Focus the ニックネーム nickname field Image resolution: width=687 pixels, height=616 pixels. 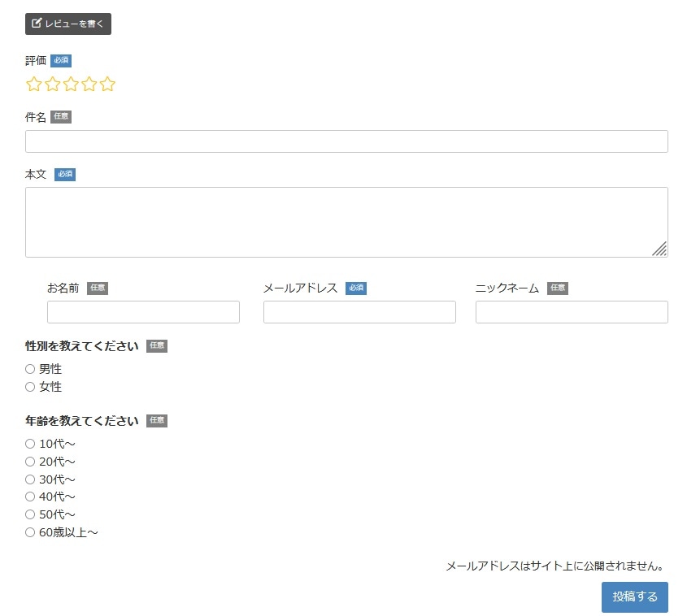[572, 312]
